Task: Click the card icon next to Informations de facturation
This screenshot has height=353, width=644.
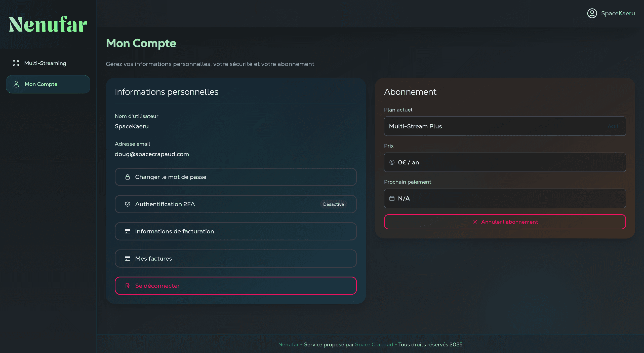Action: pos(128,231)
